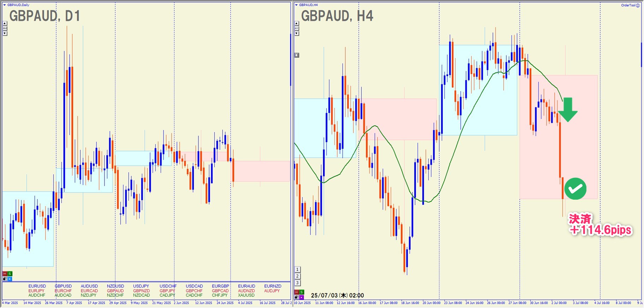Click the green down arrow signal on H4 chart
The width and height of the screenshot is (644, 308).
click(x=568, y=110)
